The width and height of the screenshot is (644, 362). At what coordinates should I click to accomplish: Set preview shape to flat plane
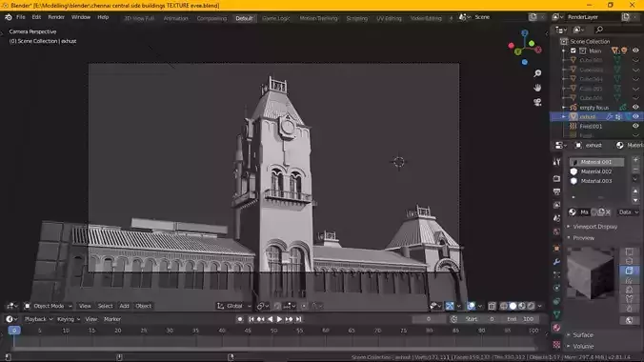(x=629, y=251)
